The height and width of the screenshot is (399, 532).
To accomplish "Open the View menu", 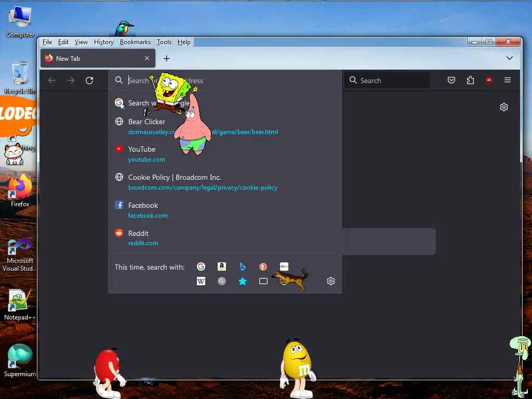I will (x=81, y=42).
